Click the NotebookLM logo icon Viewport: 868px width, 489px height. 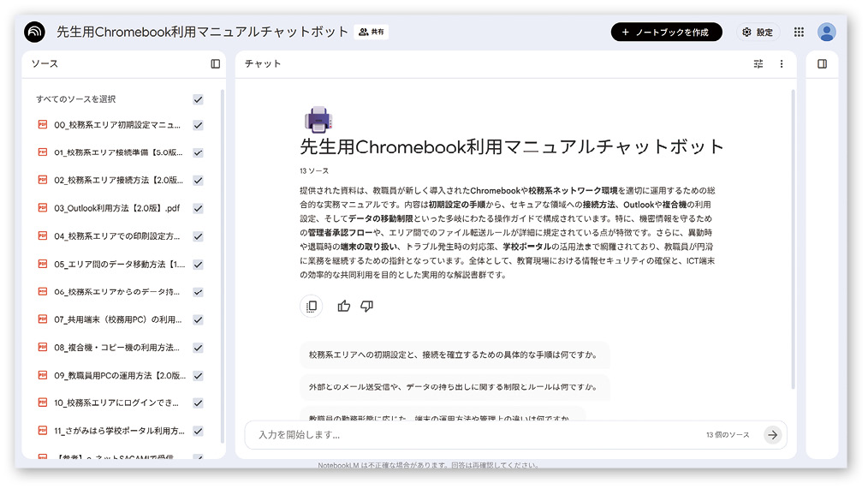[x=34, y=33]
